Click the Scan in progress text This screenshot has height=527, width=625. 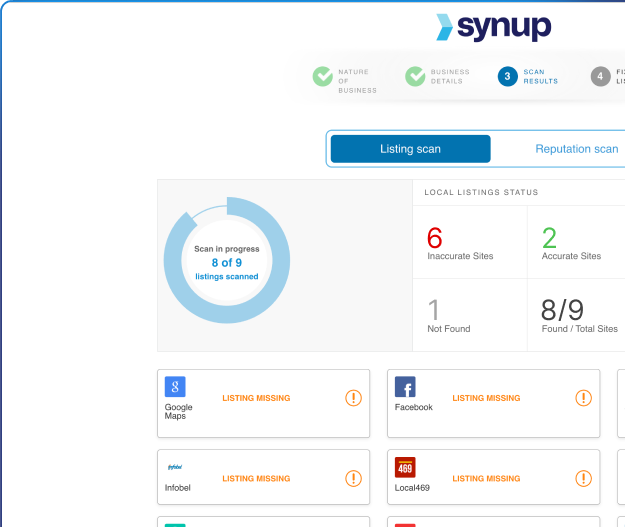227,249
